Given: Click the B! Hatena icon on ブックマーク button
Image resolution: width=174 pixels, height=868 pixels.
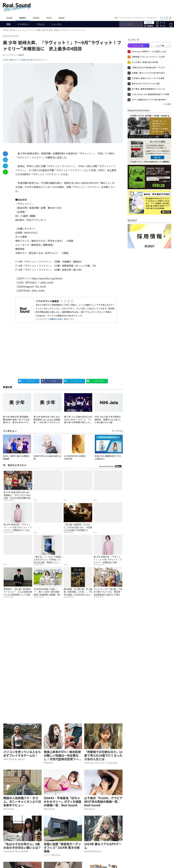Looking at the screenshot, I should [x=66, y=381].
